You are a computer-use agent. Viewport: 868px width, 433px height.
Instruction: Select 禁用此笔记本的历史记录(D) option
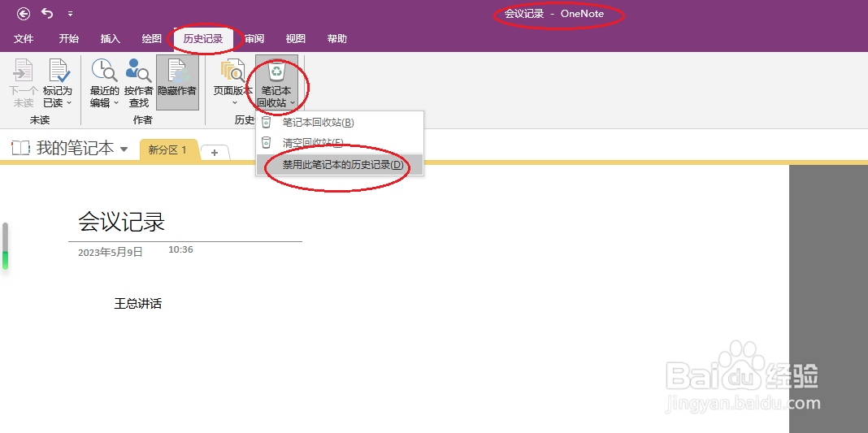(x=340, y=165)
